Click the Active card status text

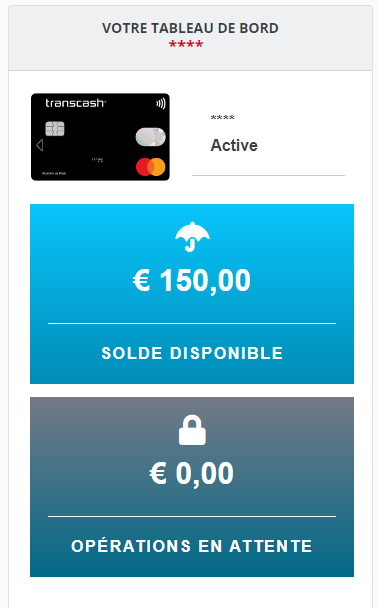point(234,145)
